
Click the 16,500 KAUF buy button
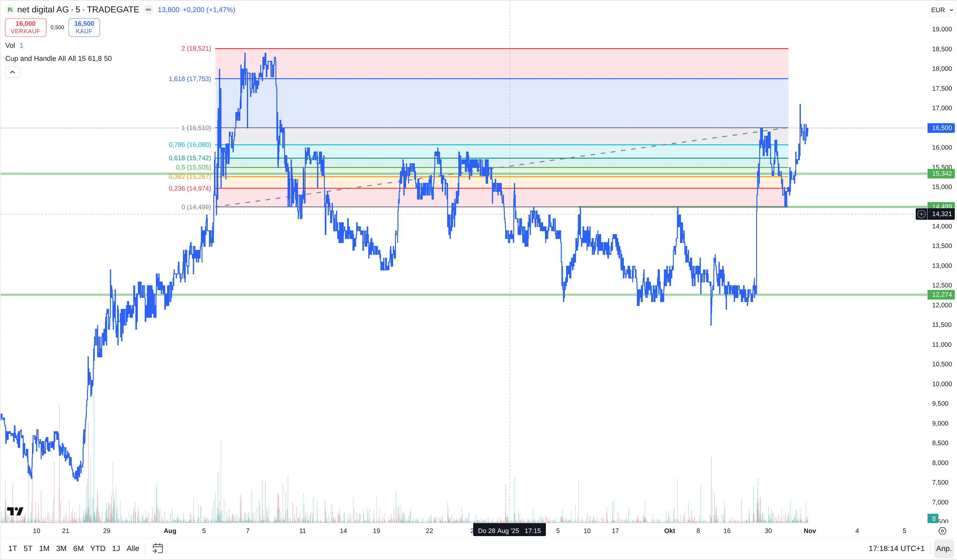[x=84, y=27]
